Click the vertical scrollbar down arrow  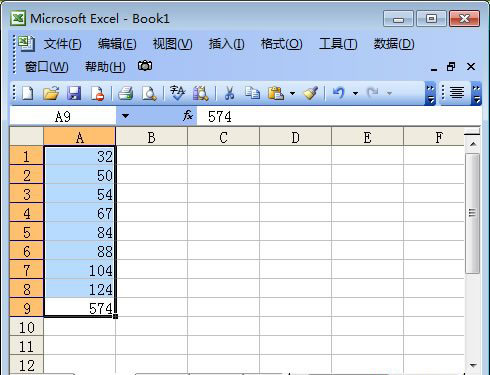[473, 366]
